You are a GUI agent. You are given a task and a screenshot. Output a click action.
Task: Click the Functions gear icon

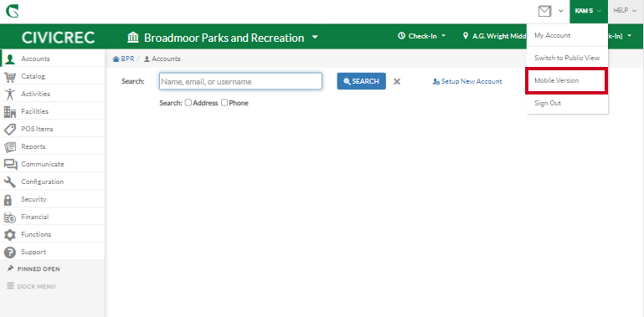[10, 235]
